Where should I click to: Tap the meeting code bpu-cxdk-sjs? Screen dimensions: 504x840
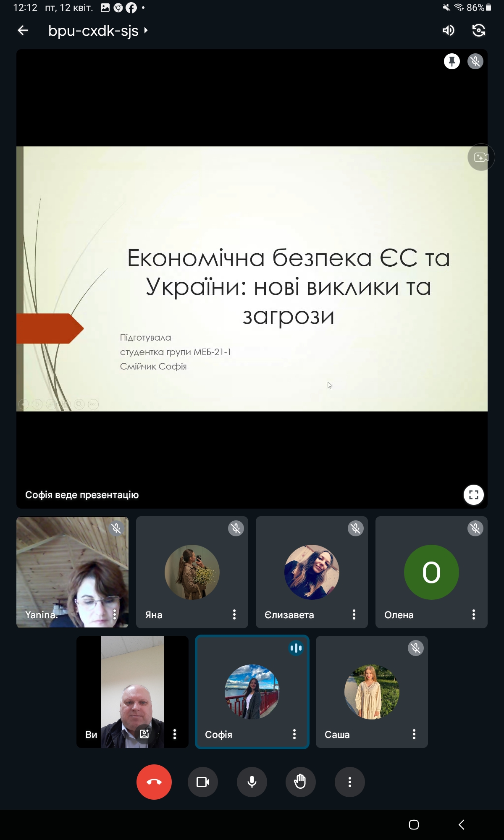tap(93, 30)
